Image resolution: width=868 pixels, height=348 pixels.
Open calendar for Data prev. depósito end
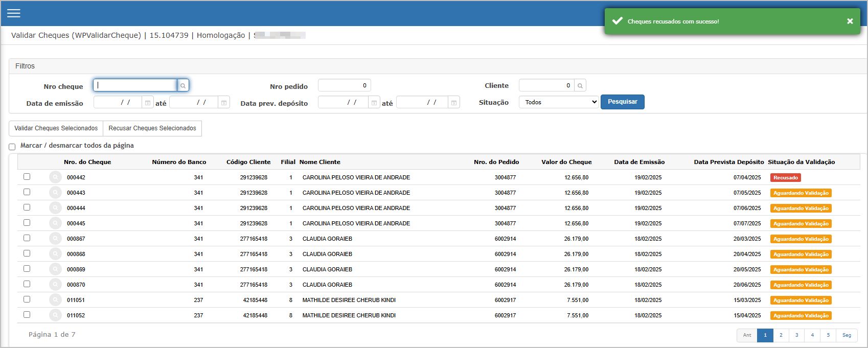pyautogui.click(x=454, y=103)
